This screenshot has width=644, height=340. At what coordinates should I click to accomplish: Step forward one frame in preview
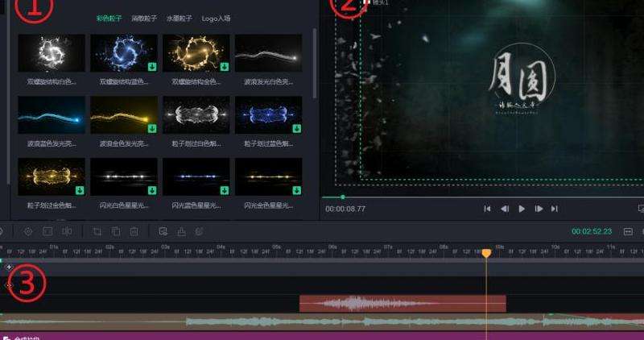(539, 209)
